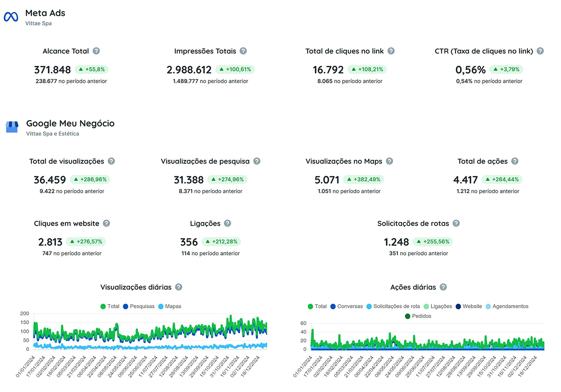
Task: Select '9.422 no período anterior' text
Action: [x=72, y=191]
